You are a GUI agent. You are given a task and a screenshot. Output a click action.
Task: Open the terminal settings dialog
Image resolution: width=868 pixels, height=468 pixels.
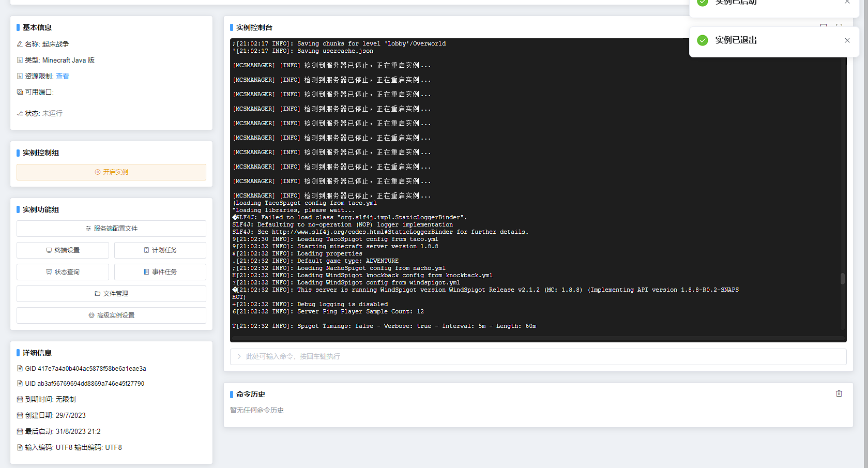click(x=63, y=250)
